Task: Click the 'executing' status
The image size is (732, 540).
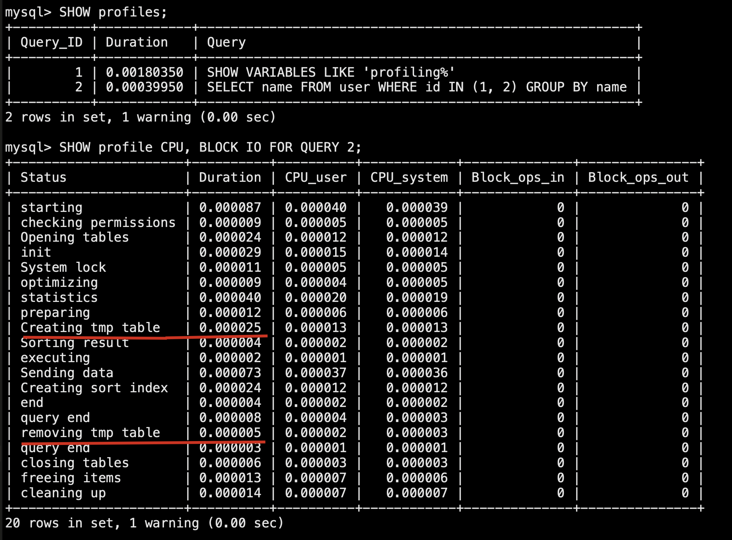Action: (55, 358)
